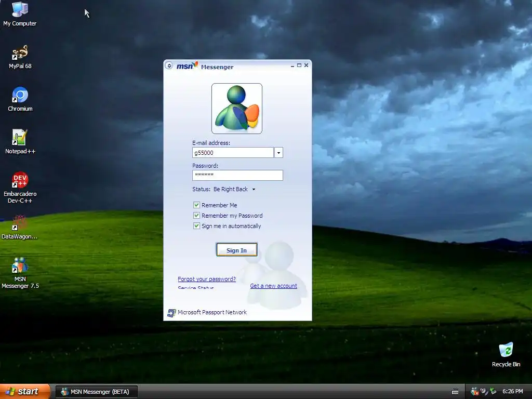Image resolution: width=532 pixels, height=399 pixels.
Task: Click the Microsoft Passport Network icon
Action: point(171,313)
